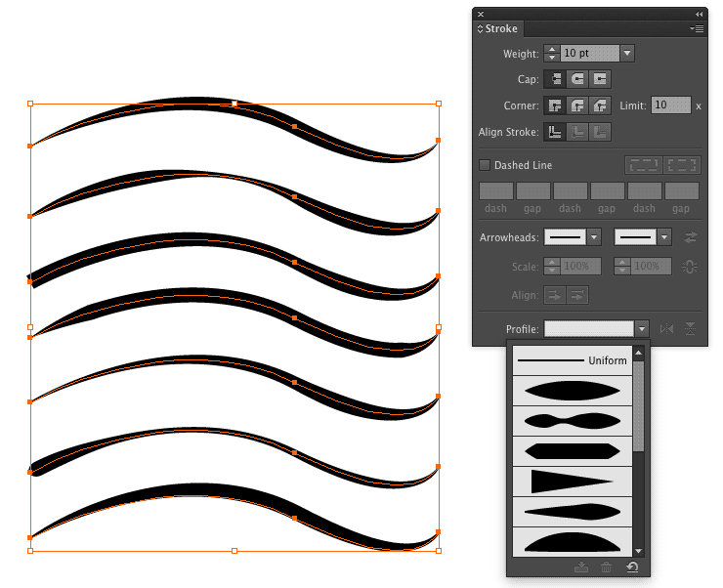Align stroke to outside

[x=600, y=132]
